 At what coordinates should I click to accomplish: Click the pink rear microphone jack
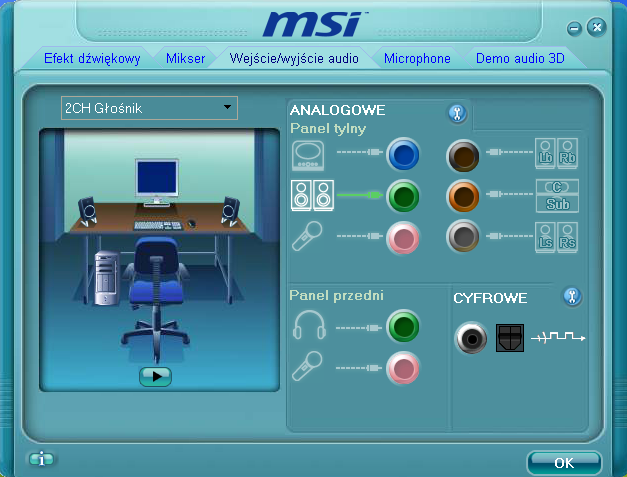[403, 238]
